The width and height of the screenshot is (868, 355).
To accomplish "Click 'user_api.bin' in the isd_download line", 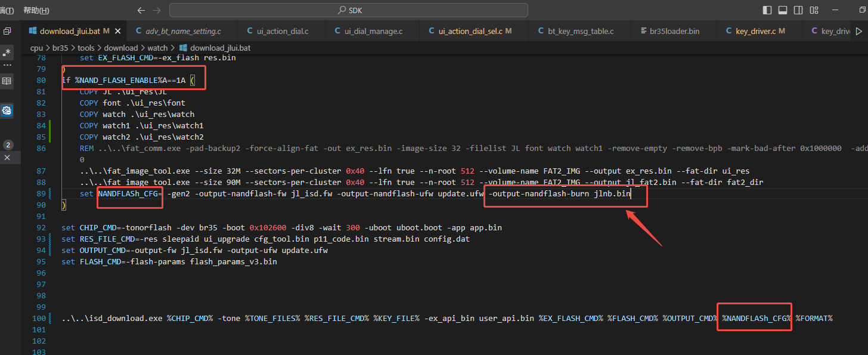I will click(507, 319).
